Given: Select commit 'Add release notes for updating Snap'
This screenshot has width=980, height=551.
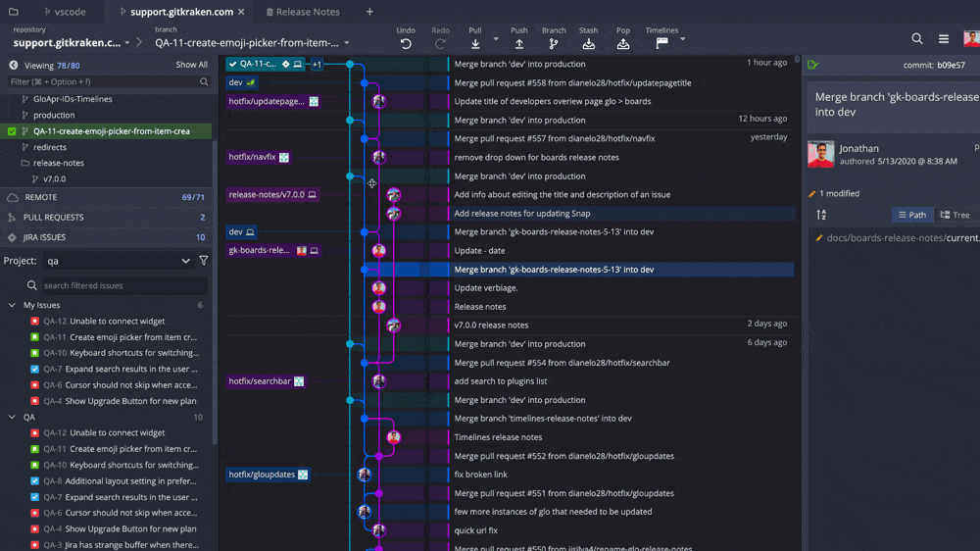Looking at the screenshot, I should (522, 214).
